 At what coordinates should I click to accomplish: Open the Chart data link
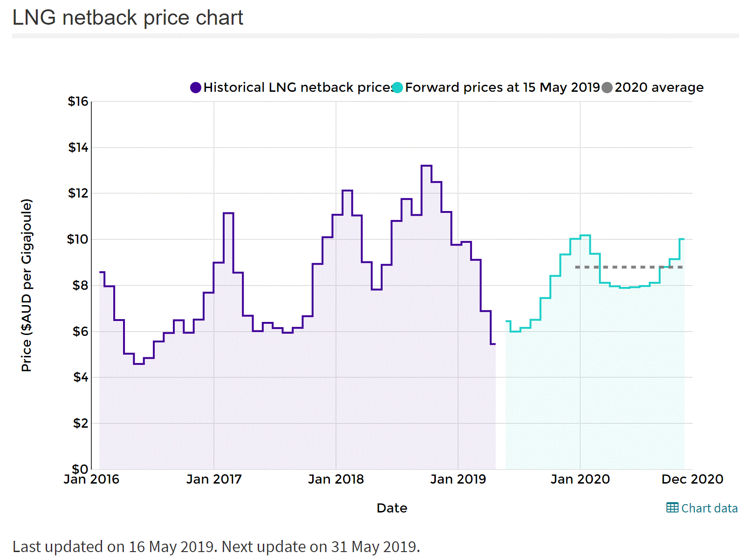[x=709, y=508]
